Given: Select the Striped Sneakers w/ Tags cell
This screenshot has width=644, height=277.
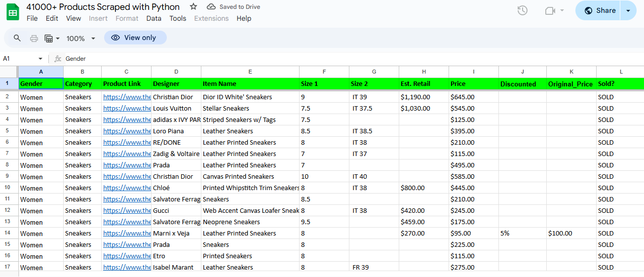Looking at the screenshot, I should click(250, 119).
